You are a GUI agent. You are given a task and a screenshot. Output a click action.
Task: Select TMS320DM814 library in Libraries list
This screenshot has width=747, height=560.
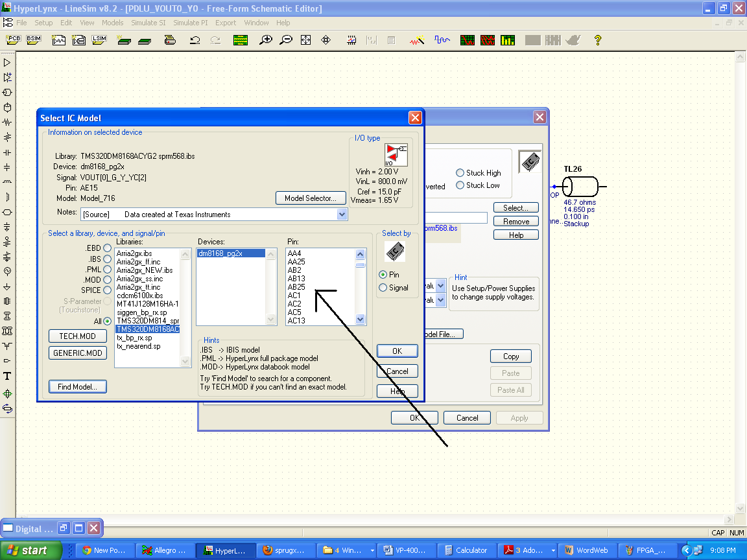pos(147,321)
